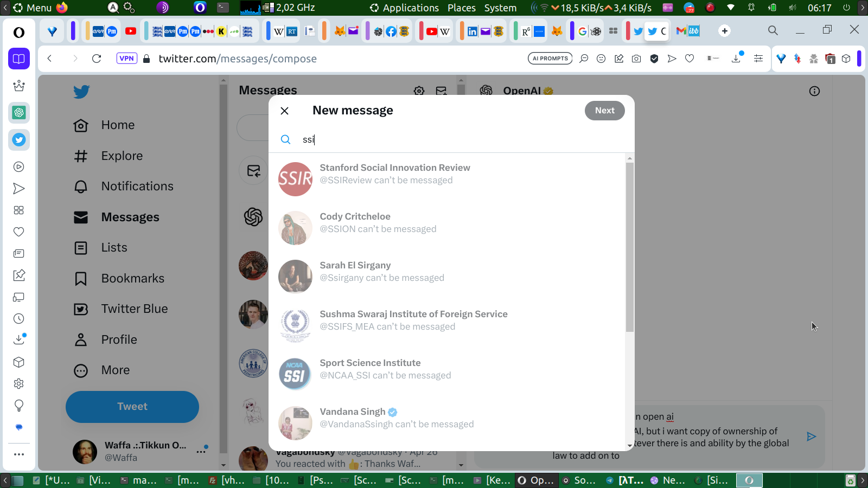868x488 pixels.
Task: Select Sport Science Institute search result
Action: 447,374
